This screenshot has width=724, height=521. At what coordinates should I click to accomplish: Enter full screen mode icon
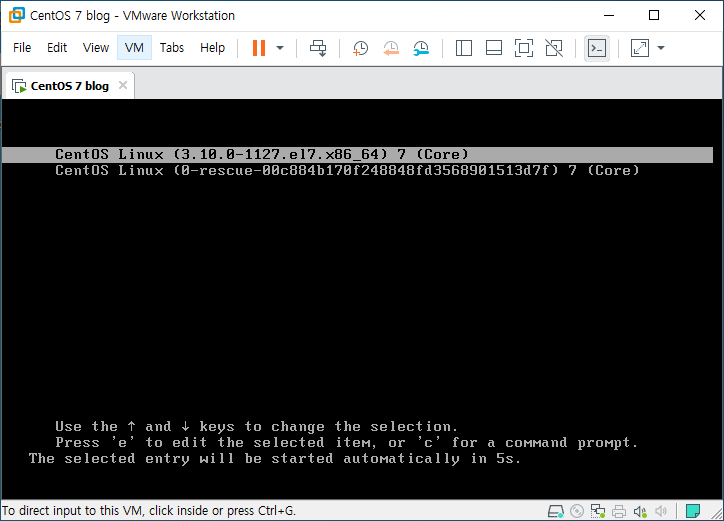[x=524, y=48]
